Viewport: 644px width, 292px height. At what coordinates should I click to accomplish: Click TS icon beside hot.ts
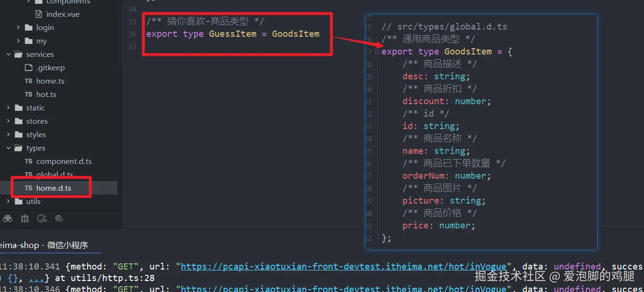29,95
